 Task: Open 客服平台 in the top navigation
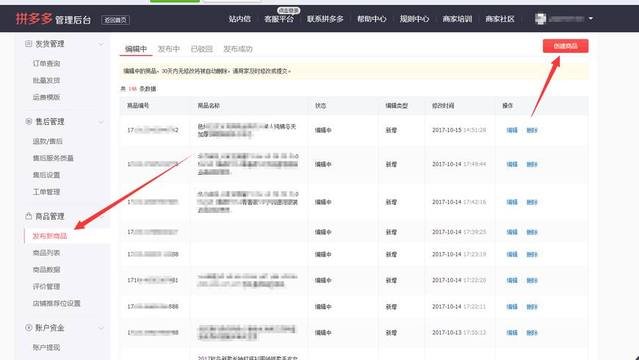279,19
